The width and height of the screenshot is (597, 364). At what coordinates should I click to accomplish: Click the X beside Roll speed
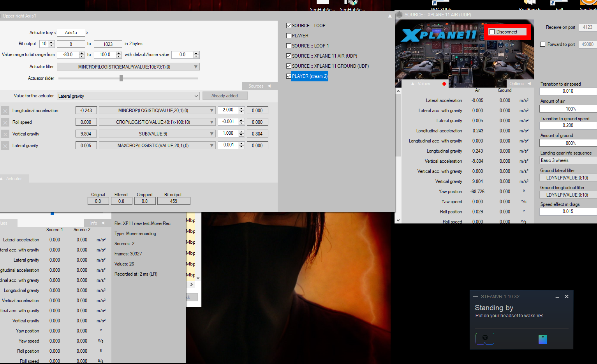pyautogui.click(x=5, y=122)
